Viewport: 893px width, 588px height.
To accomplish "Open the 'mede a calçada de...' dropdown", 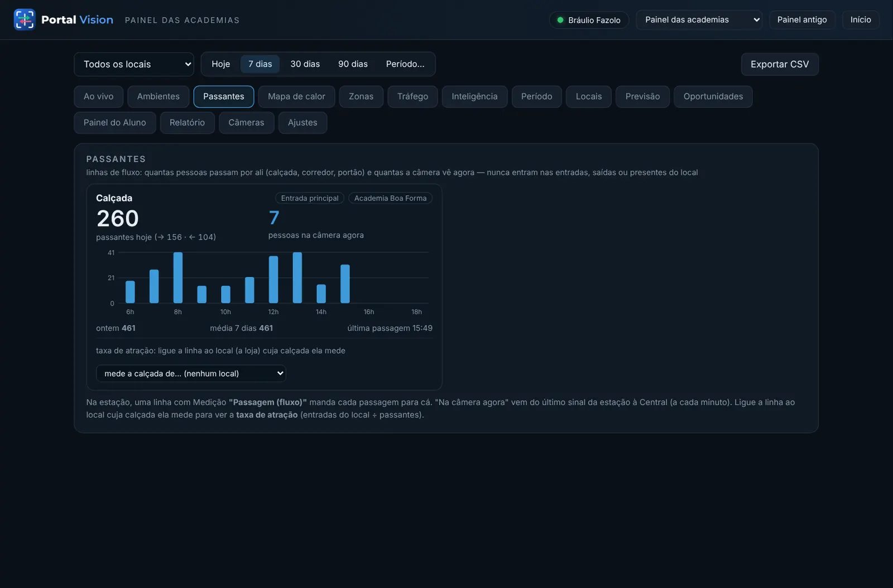I will point(191,373).
